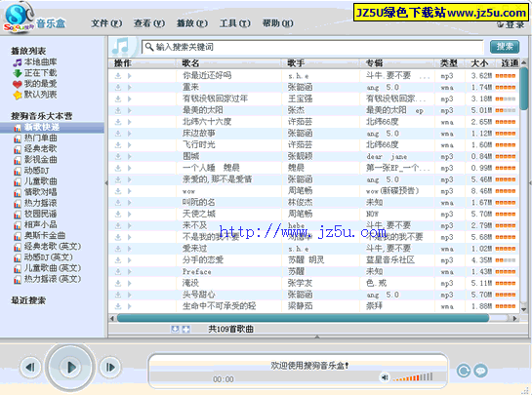Click download icon for 围城
Viewport: 532px width, 395px height.
click(118, 157)
